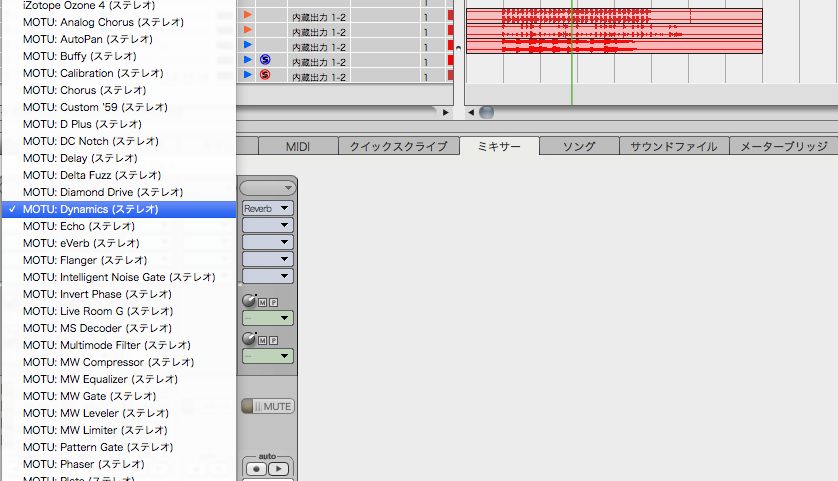Select MOTU: Invert Phase entry
The width and height of the screenshot is (838, 481).
coord(119,294)
